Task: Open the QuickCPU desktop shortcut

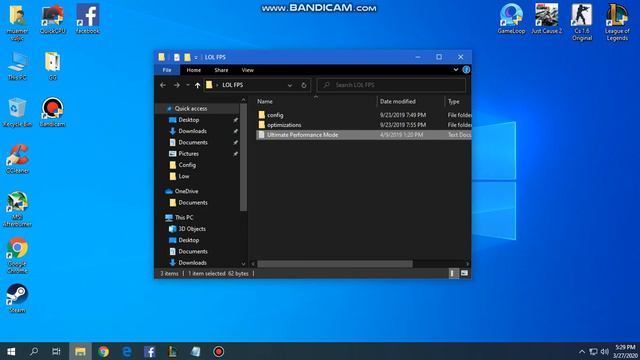Action: click(x=53, y=19)
